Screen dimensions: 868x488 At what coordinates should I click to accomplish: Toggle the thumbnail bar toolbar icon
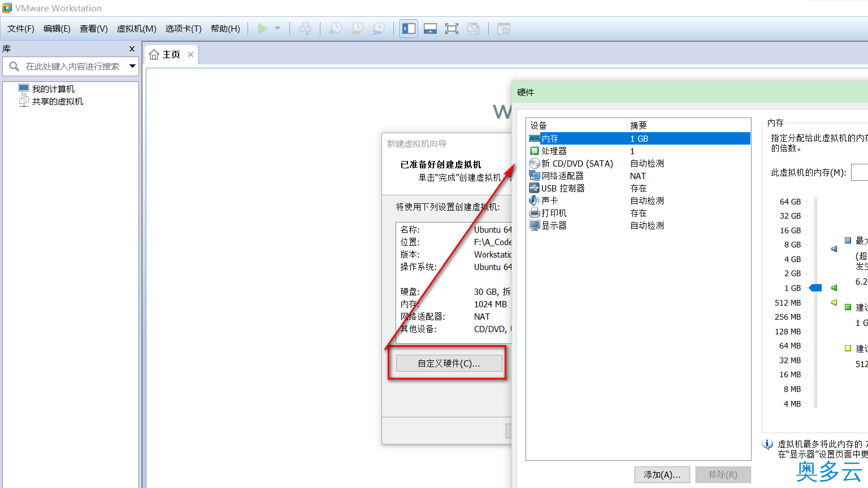(x=430, y=28)
